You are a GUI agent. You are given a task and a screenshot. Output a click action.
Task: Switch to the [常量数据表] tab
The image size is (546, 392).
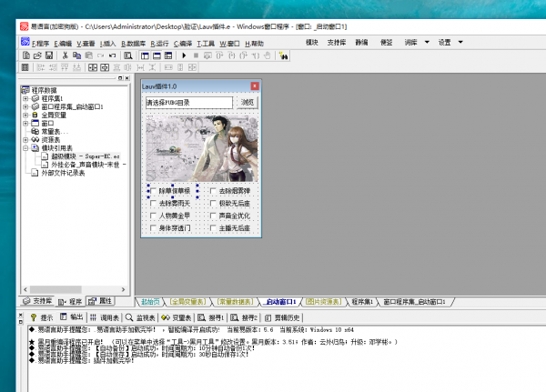pos(235,301)
